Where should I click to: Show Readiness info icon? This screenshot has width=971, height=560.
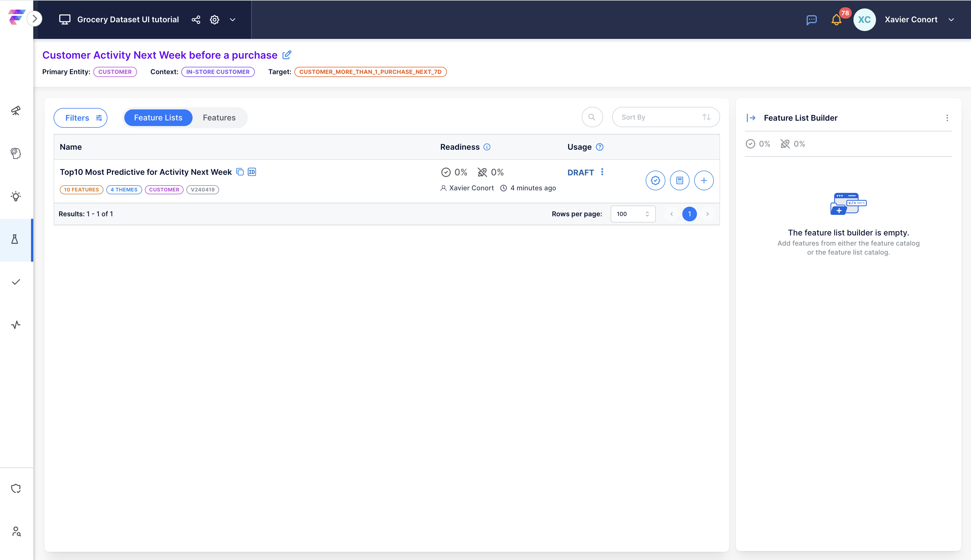pyautogui.click(x=487, y=147)
